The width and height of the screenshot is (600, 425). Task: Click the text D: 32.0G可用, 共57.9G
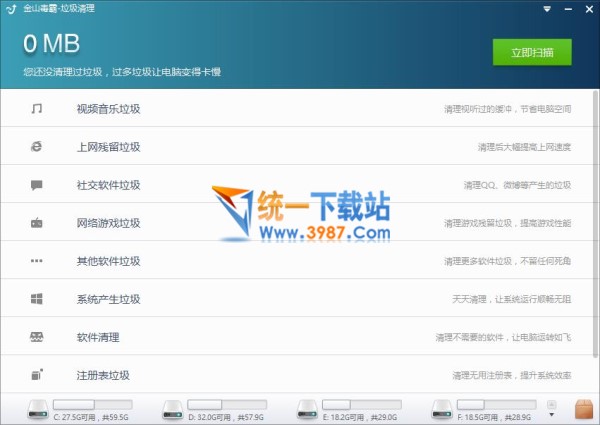tap(226, 417)
